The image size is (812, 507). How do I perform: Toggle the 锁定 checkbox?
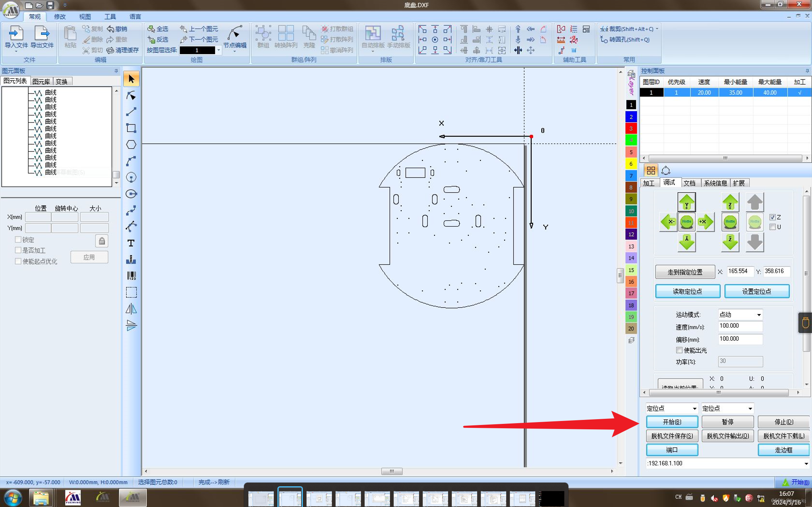coord(18,240)
